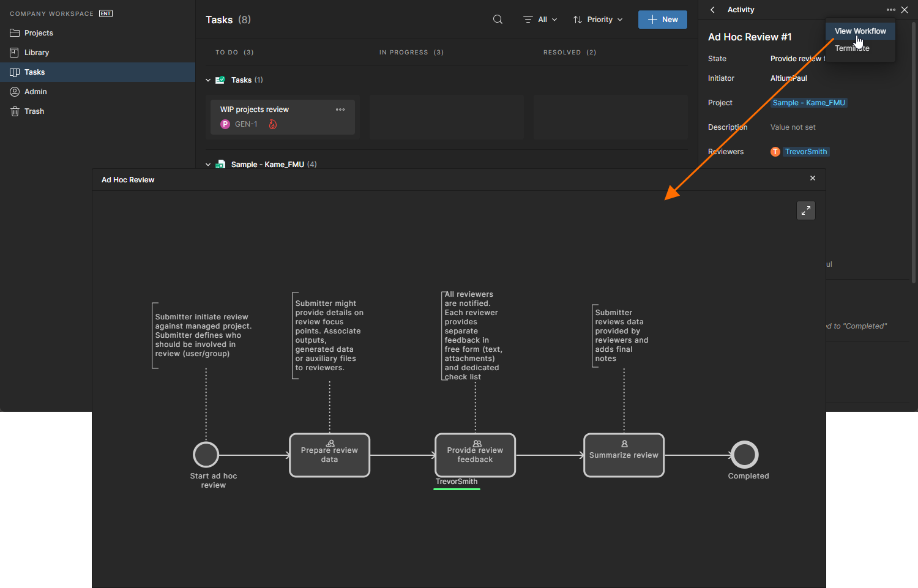Select the Summarize review step
918x588 pixels.
(x=624, y=455)
